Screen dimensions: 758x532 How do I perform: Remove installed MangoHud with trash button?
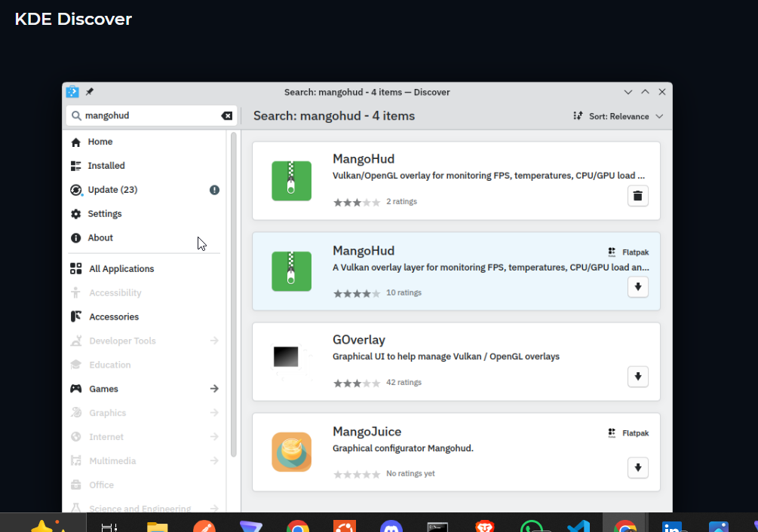(x=637, y=196)
